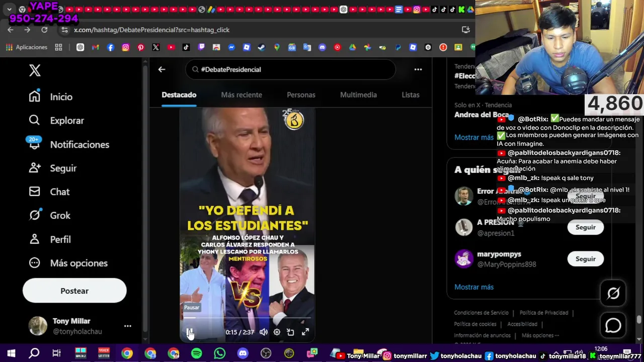Open the Inicio home page
Viewport: 644px width, 362px height.
[51, 97]
